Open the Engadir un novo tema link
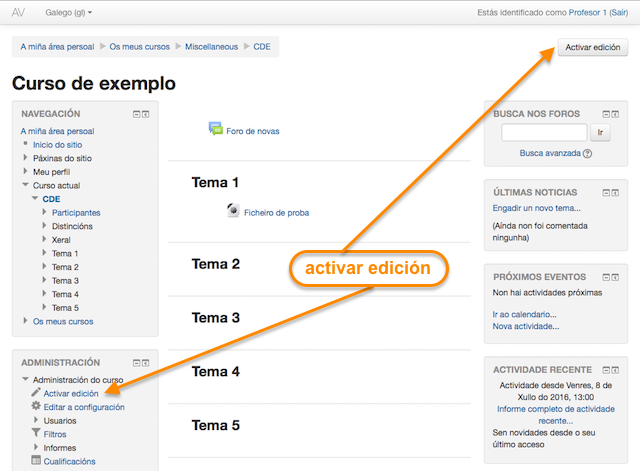 (x=536, y=208)
